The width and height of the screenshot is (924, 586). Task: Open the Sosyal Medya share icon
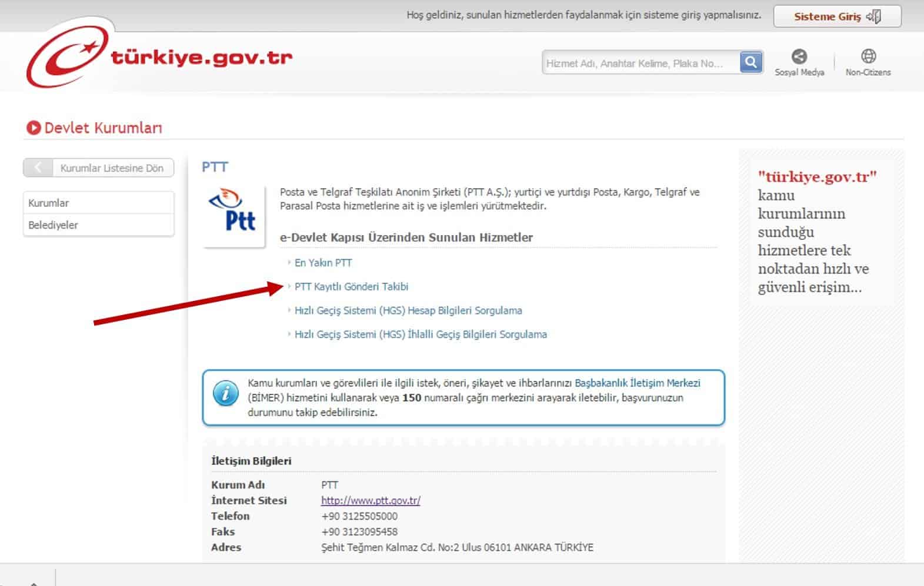[x=799, y=57]
